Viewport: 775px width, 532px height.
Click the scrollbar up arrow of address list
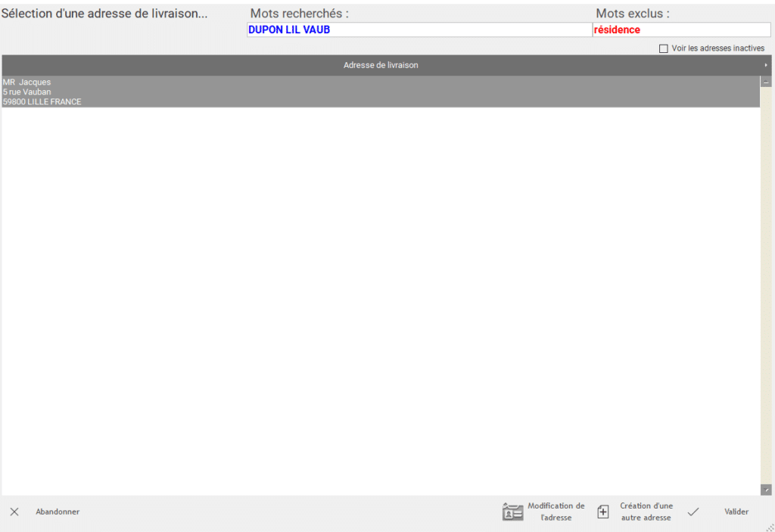tap(766, 82)
